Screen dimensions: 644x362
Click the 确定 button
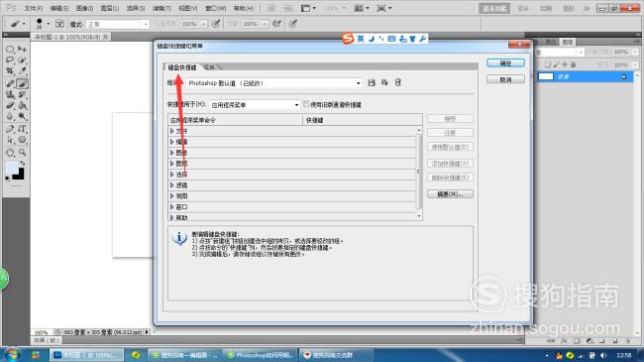(x=505, y=63)
